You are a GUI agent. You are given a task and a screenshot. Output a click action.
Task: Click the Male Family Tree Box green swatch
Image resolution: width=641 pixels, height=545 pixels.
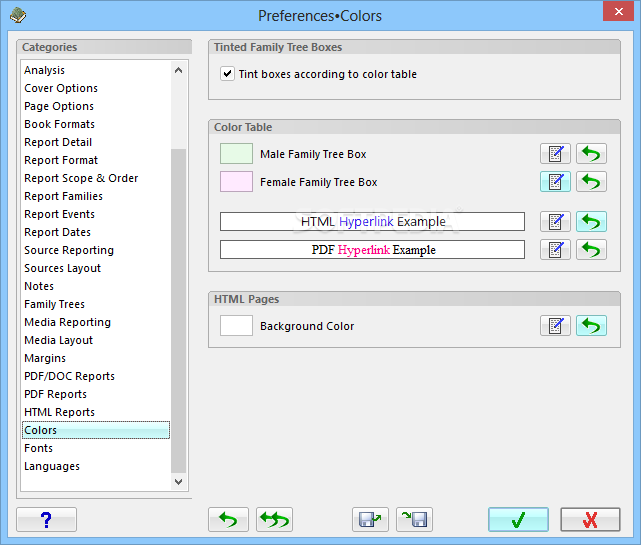[236, 154]
